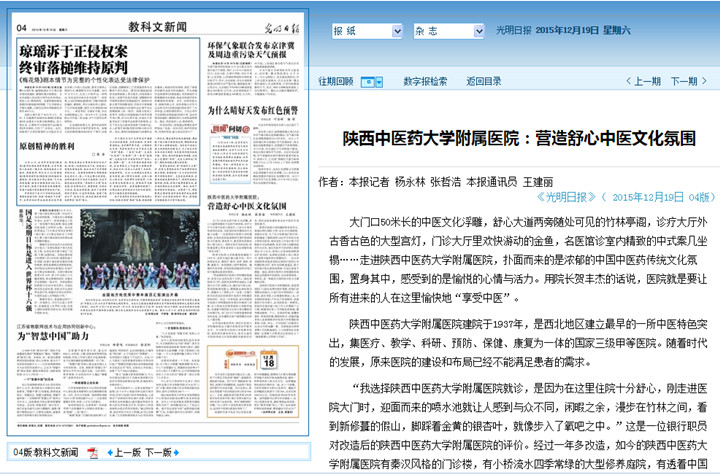Click the date 2015年12月19日 星期六
The image size is (720, 474).
pyautogui.click(x=583, y=30)
